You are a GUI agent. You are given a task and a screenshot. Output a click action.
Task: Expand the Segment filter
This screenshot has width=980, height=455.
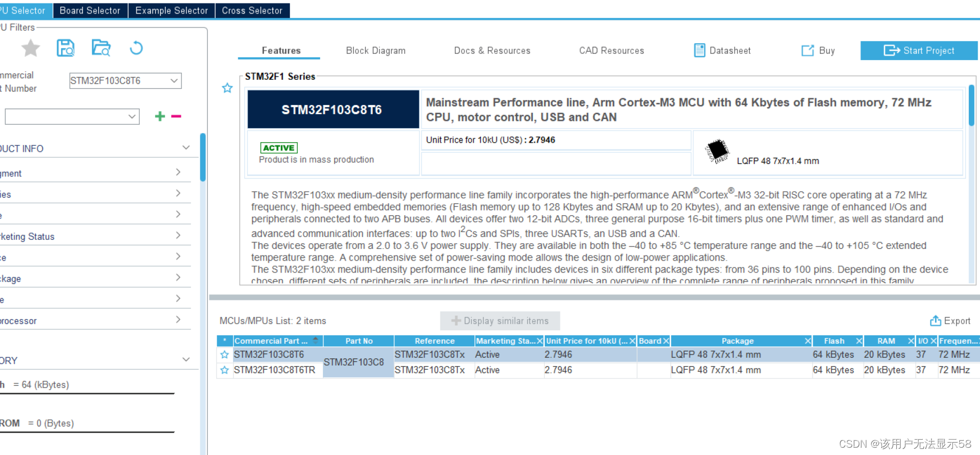(x=178, y=172)
